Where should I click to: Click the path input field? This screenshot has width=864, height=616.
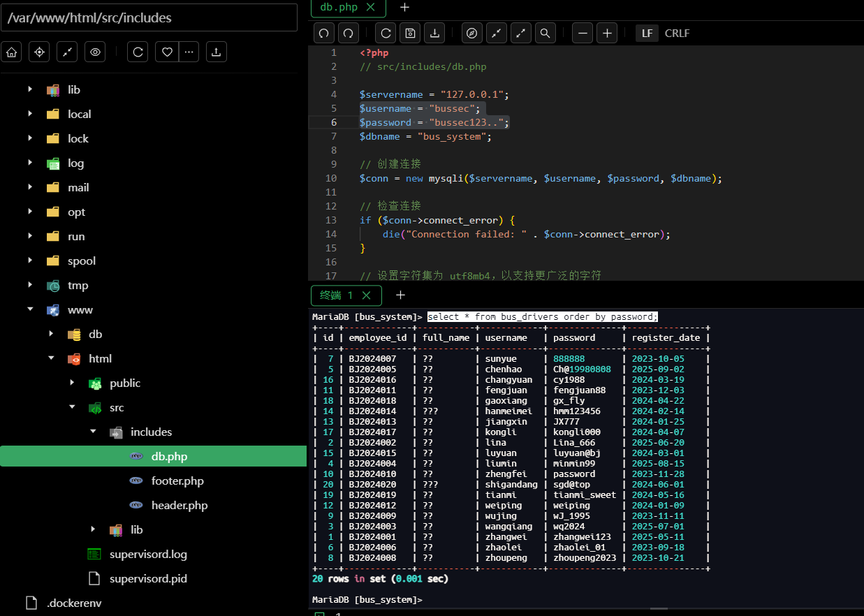click(149, 17)
